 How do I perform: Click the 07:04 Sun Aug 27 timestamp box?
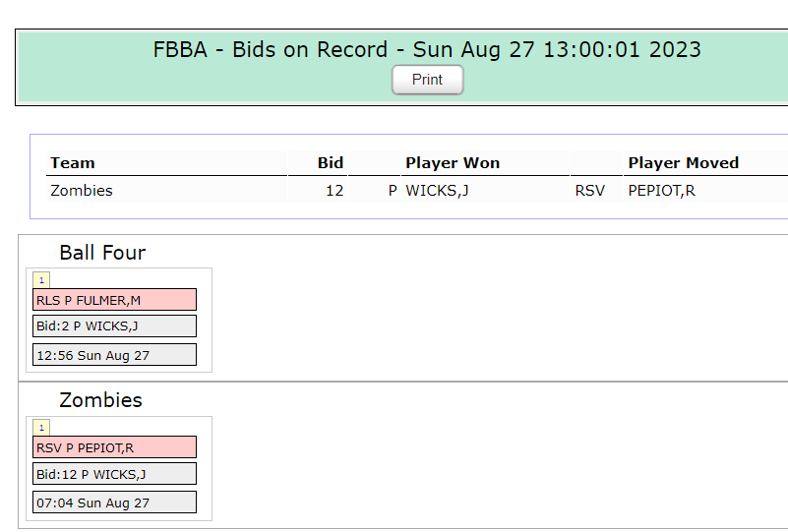(x=114, y=502)
